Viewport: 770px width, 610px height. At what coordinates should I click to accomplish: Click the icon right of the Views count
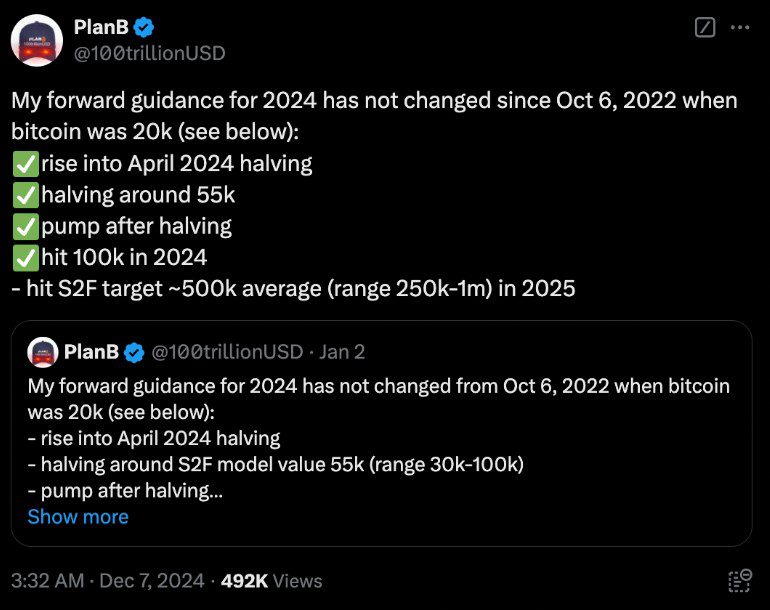coord(739,580)
